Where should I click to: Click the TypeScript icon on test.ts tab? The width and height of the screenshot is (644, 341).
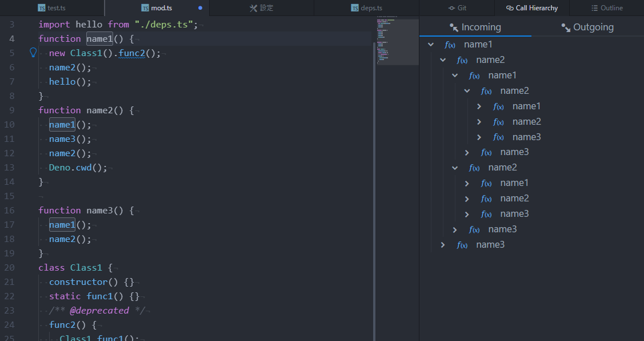pyautogui.click(x=42, y=8)
